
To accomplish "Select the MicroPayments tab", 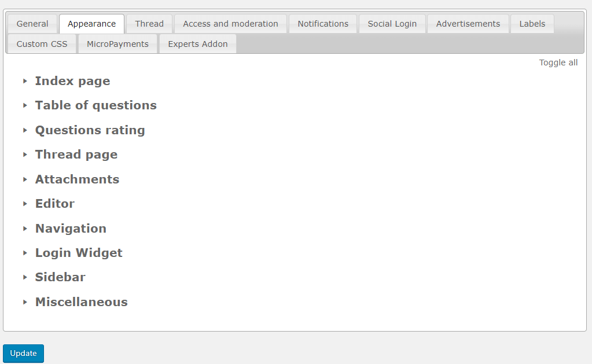I will [x=117, y=44].
